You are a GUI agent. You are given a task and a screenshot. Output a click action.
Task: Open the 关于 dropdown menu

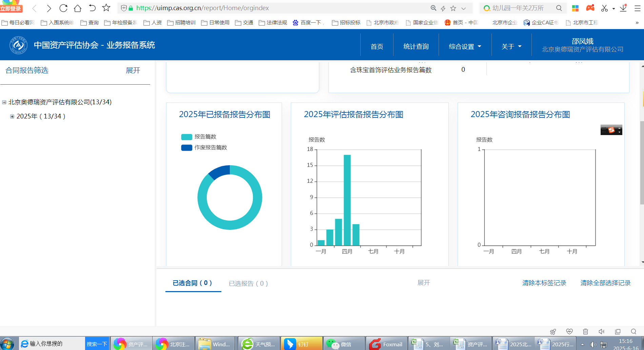(511, 46)
